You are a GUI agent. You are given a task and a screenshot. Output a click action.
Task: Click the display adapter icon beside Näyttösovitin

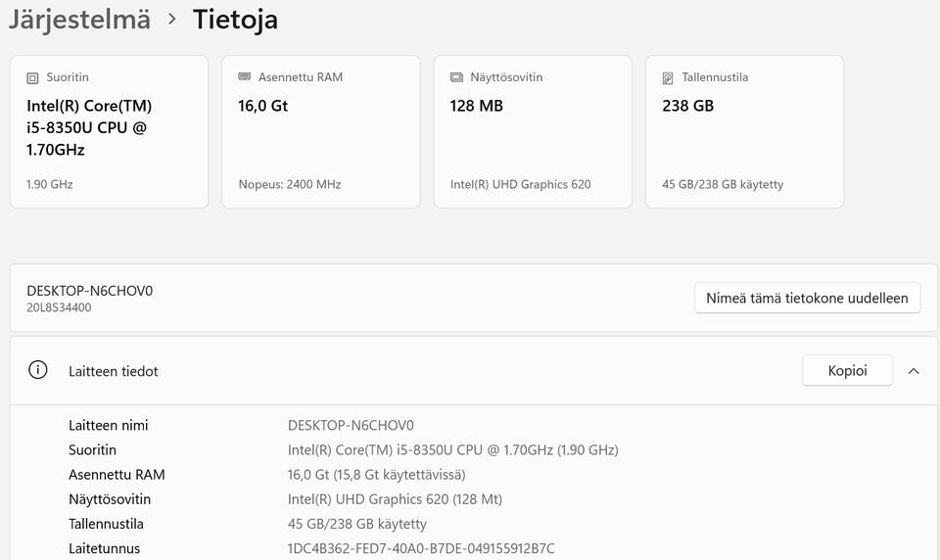(456, 77)
